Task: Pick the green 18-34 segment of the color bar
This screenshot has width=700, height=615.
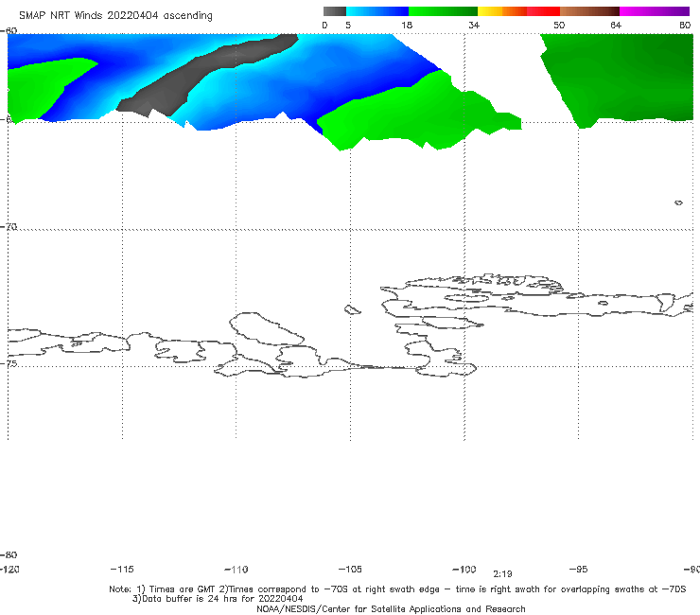Action: (x=443, y=11)
